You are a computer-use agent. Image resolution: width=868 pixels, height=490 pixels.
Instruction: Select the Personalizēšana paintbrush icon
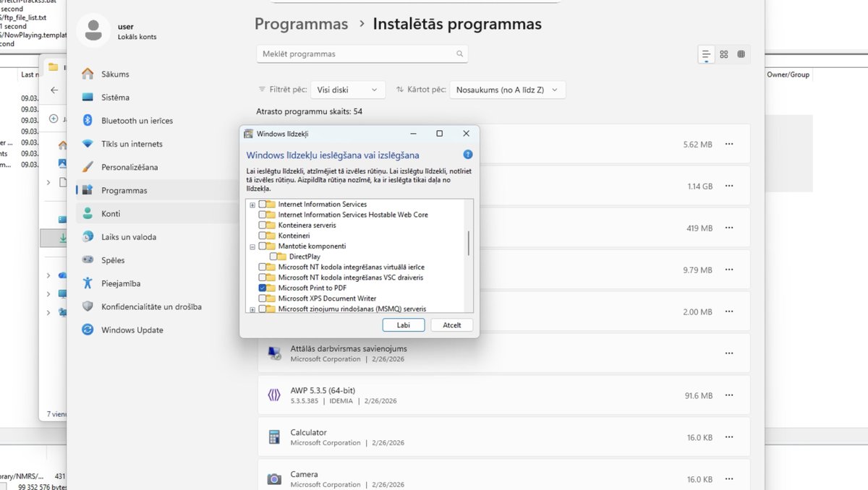(x=88, y=167)
